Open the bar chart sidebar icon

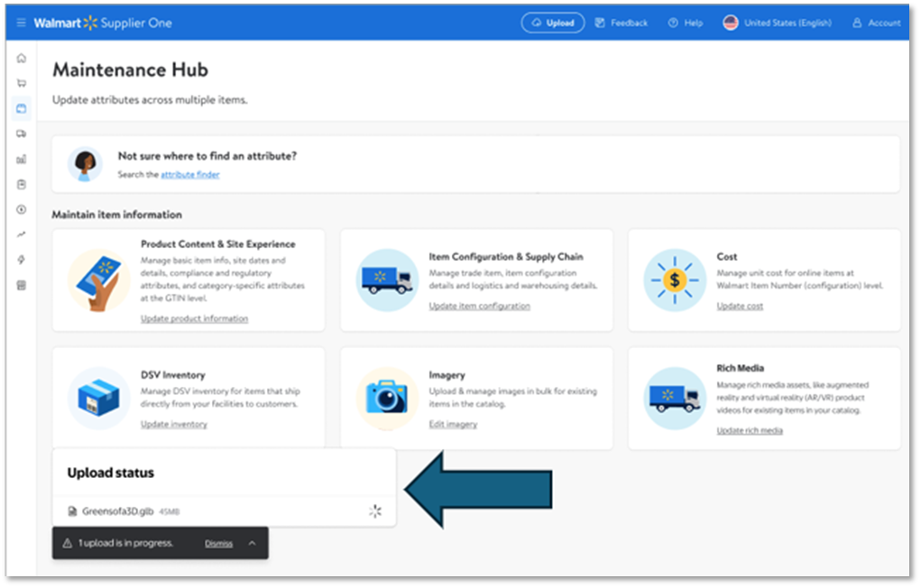22,160
